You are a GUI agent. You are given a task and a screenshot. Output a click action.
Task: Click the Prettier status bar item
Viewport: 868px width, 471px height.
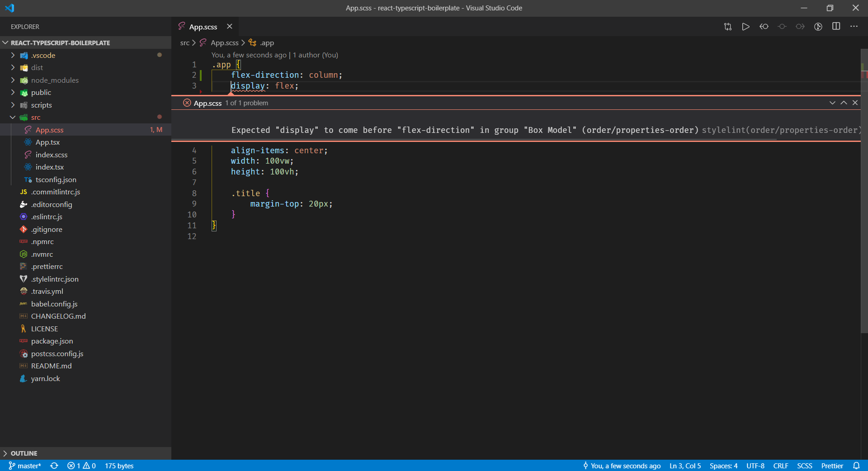pos(832,466)
